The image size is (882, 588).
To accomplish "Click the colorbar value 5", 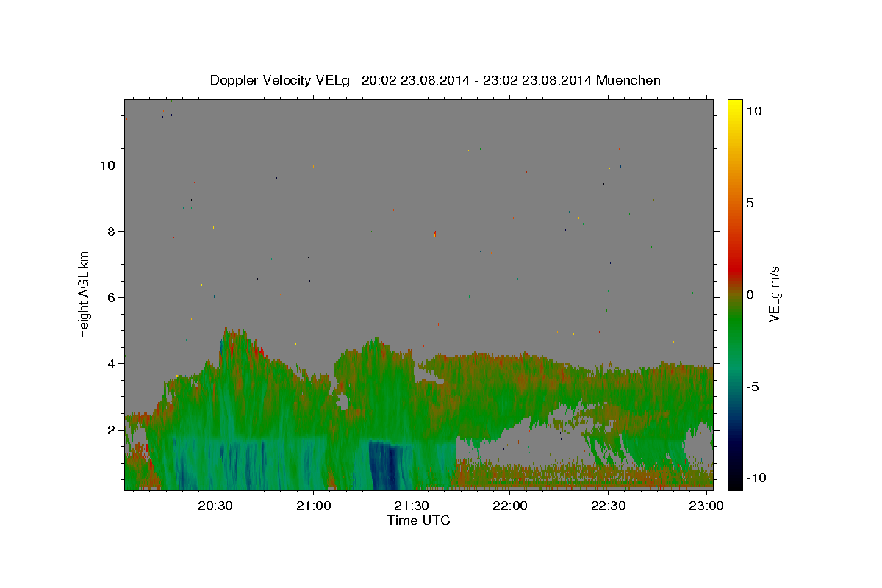I will pyautogui.click(x=750, y=203).
